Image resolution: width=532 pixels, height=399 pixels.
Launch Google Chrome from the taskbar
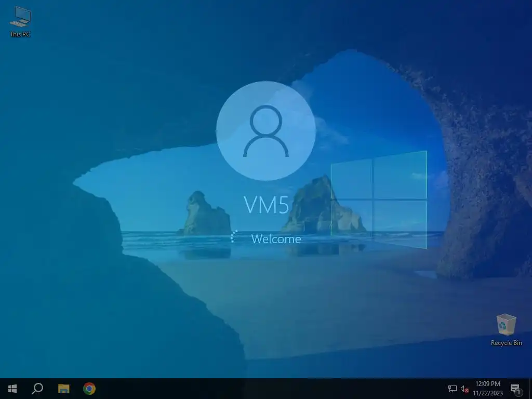(x=89, y=389)
